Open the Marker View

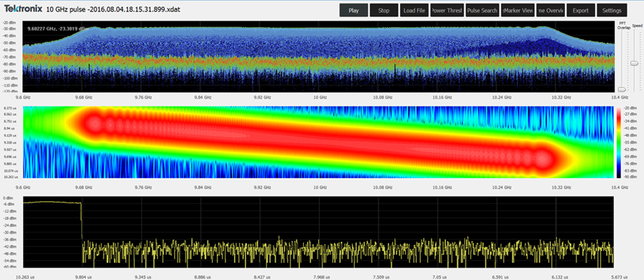(x=517, y=10)
